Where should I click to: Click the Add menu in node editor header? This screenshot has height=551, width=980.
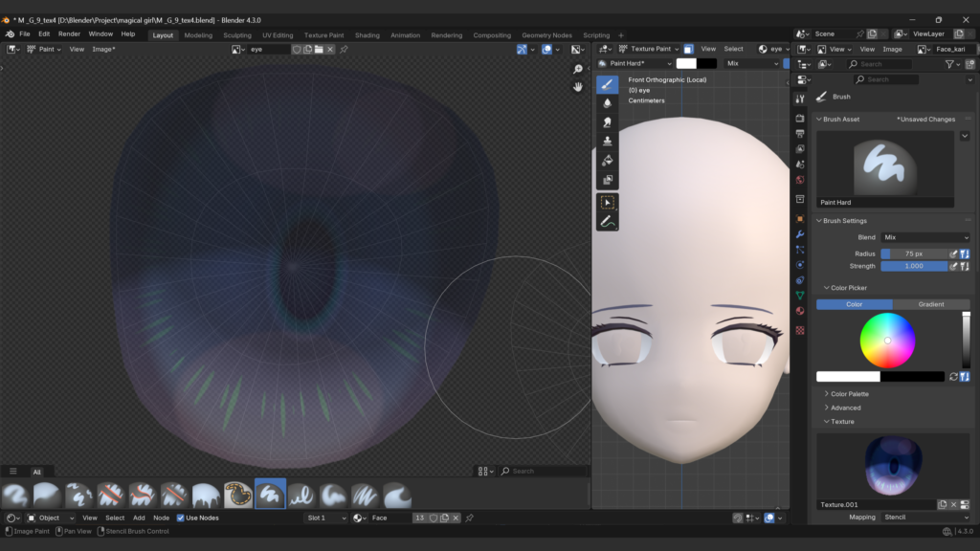(x=139, y=518)
